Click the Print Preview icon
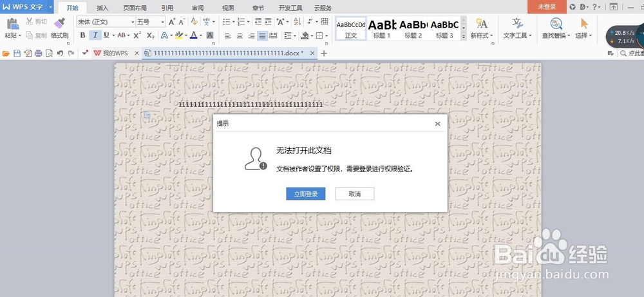 pyautogui.click(x=49, y=53)
